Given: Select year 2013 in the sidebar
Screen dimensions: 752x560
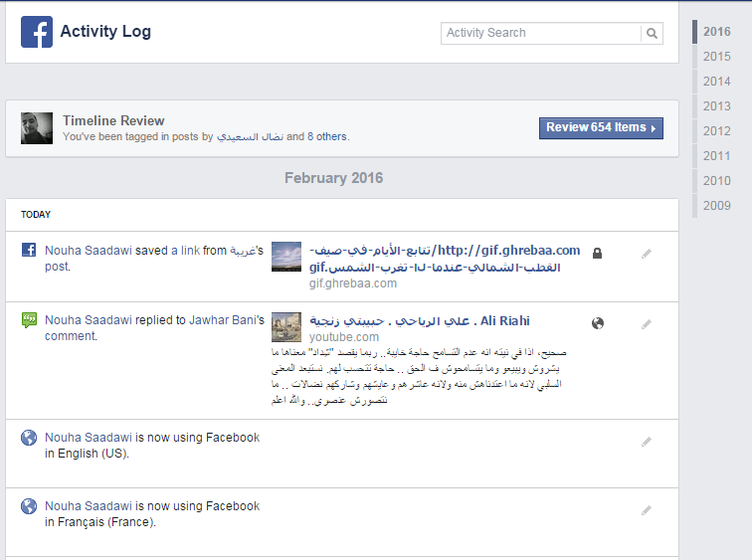Looking at the screenshot, I should coord(716,106).
